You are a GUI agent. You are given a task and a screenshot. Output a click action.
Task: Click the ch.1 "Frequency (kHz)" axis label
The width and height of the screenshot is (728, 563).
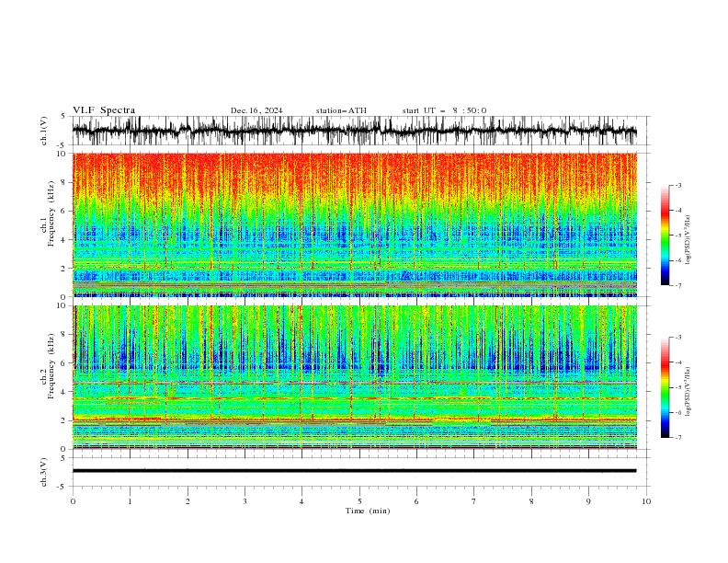[51, 213]
